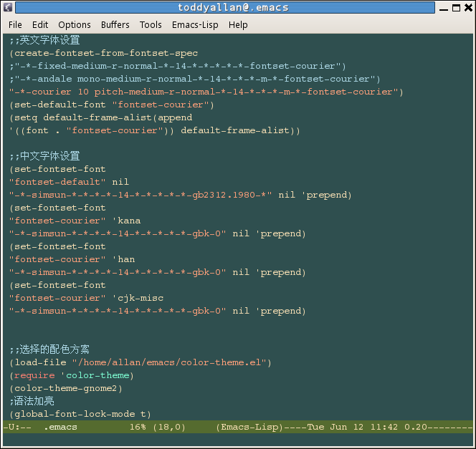Screen dimensions: 476x449
Task: Click the empty minibuffer area at bottom
Action: click(238, 440)
